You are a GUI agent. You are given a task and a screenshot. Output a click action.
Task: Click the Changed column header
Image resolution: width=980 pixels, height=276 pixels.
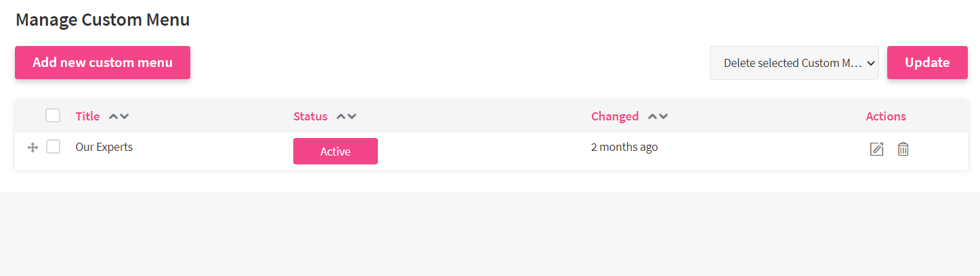coord(614,116)
